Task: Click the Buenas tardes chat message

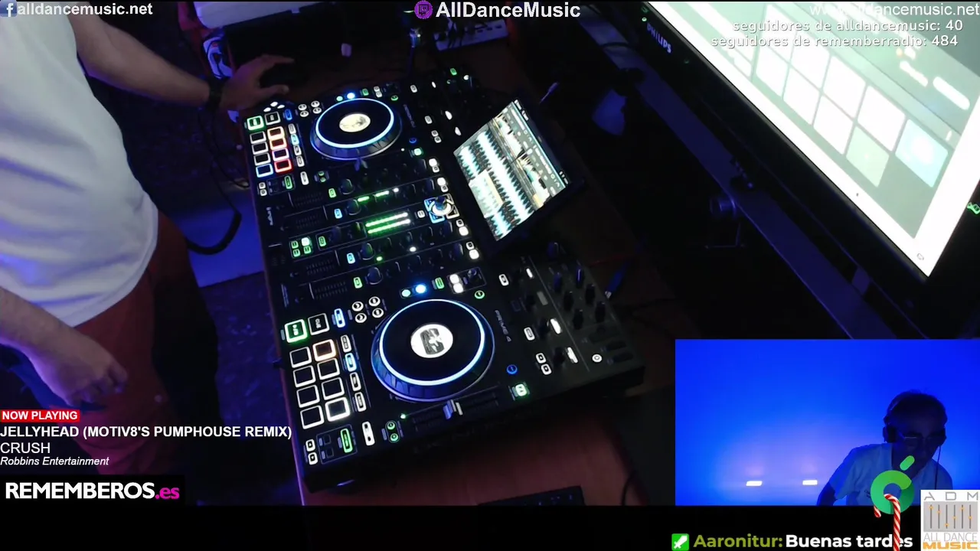Action: pyautogui.click(x=849, y=542)
